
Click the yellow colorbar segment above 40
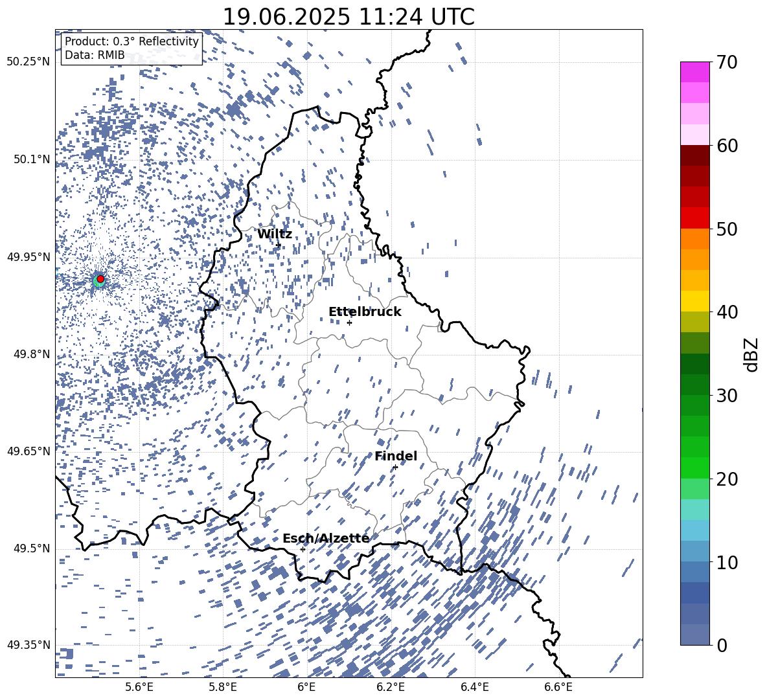point(694,301)
